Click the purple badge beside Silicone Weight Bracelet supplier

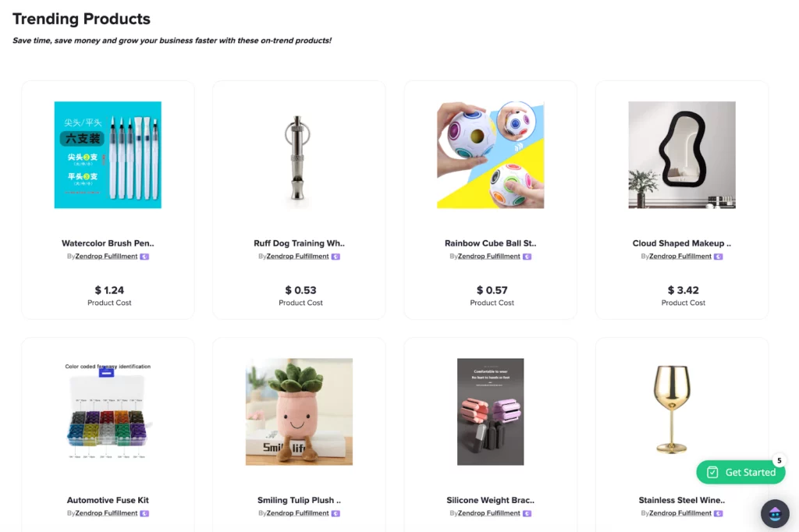(527, 513)
